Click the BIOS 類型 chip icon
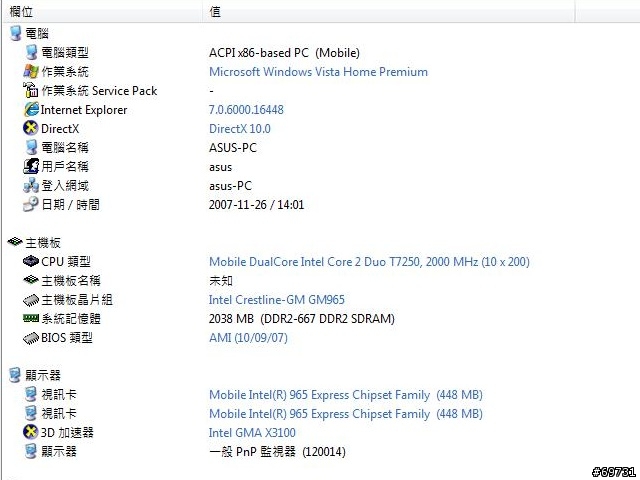Screen dimensions: 640x480 pos(31,338)
